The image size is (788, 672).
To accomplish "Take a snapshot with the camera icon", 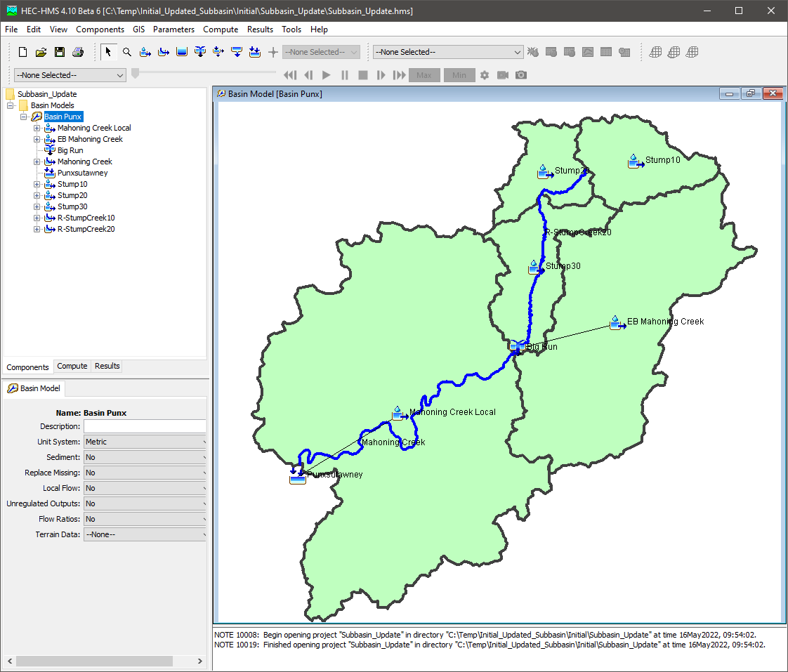I will (x=521, y=75).
